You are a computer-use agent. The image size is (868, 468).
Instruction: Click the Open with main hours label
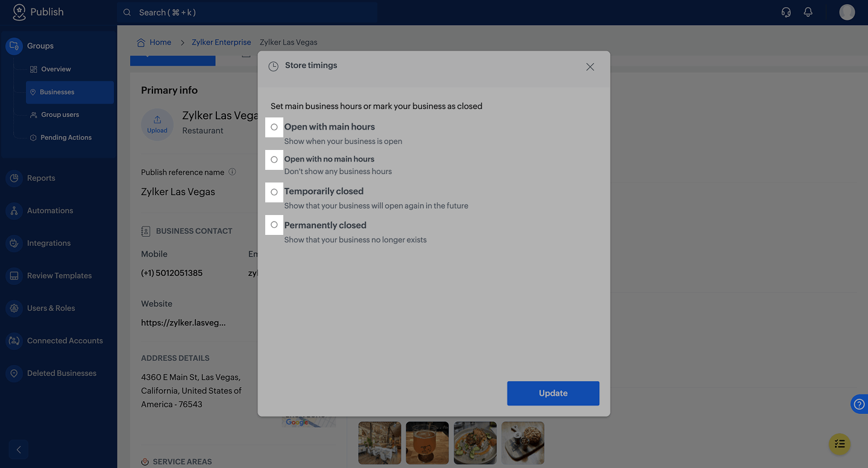(330, 127)
